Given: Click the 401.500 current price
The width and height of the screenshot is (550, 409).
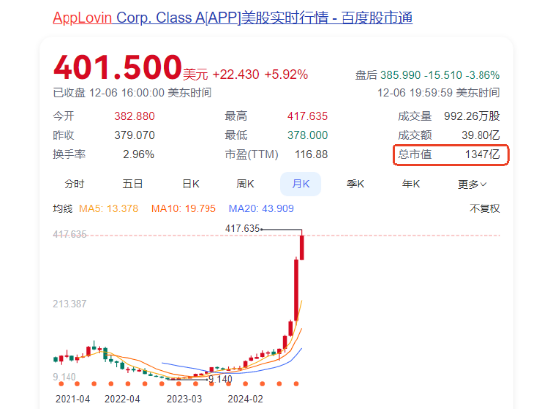Looking at the screenshot, I should [x=118, y=67].
